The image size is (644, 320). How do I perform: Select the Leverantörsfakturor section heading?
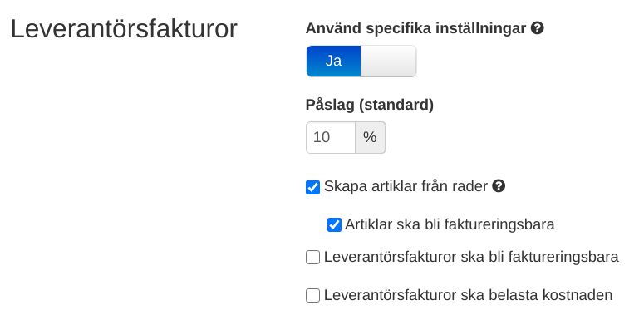(x=124, y=29)
